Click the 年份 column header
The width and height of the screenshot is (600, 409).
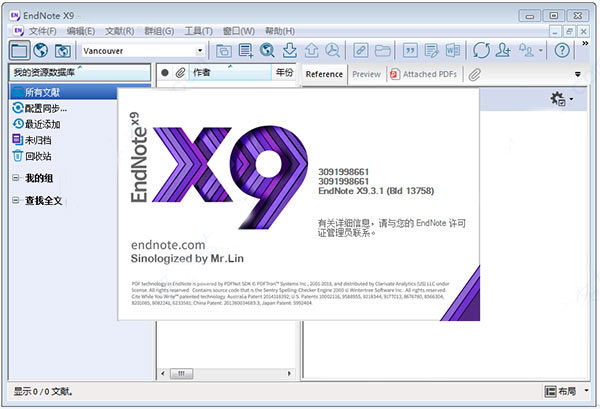coord(284,73)
